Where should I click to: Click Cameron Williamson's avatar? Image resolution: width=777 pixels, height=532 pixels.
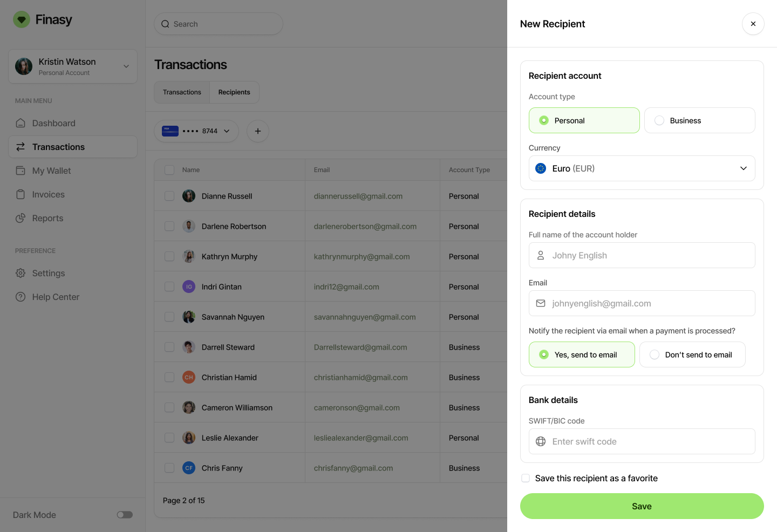click(x=189, y=407)
